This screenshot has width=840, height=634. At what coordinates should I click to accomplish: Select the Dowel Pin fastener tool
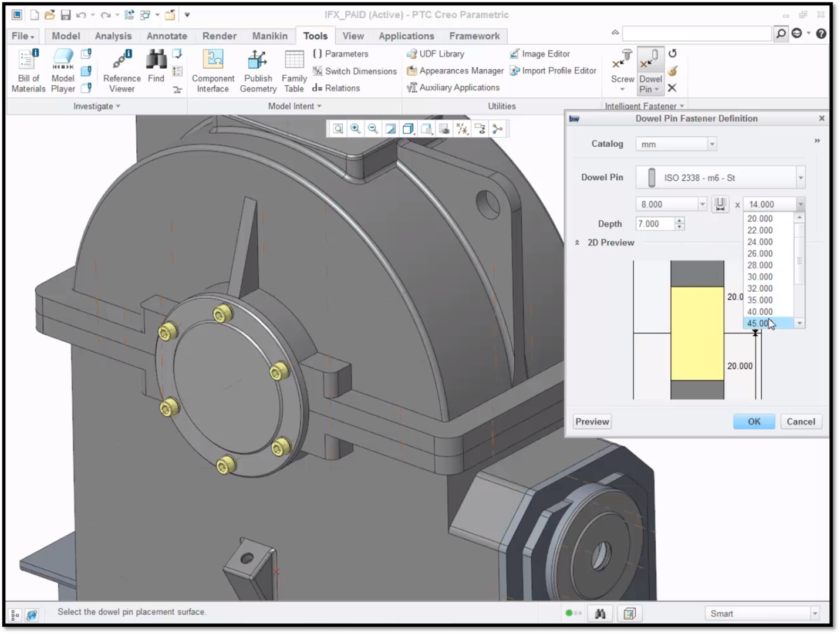[x=650, y=71]
